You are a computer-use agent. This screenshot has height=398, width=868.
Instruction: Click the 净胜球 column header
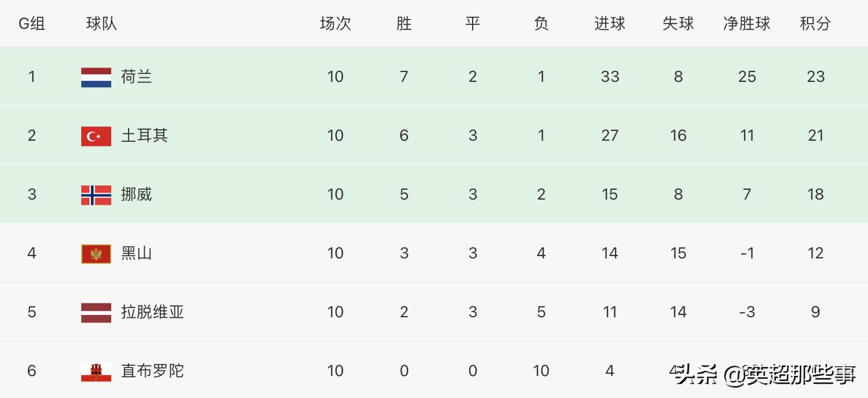[747, 24]
